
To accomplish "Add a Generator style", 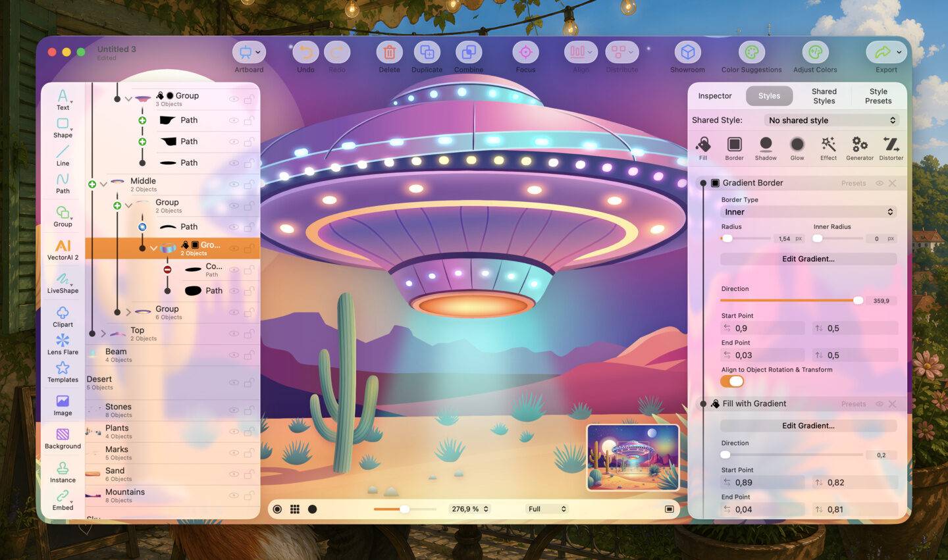I will [860, 148].
